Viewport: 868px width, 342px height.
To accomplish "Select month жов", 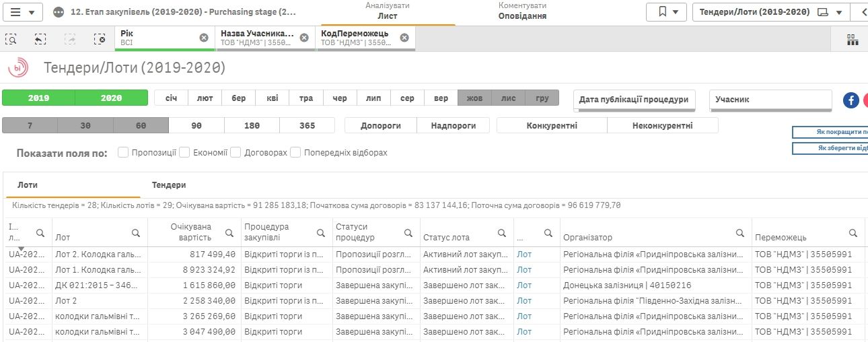I will (x=474, y=98).
